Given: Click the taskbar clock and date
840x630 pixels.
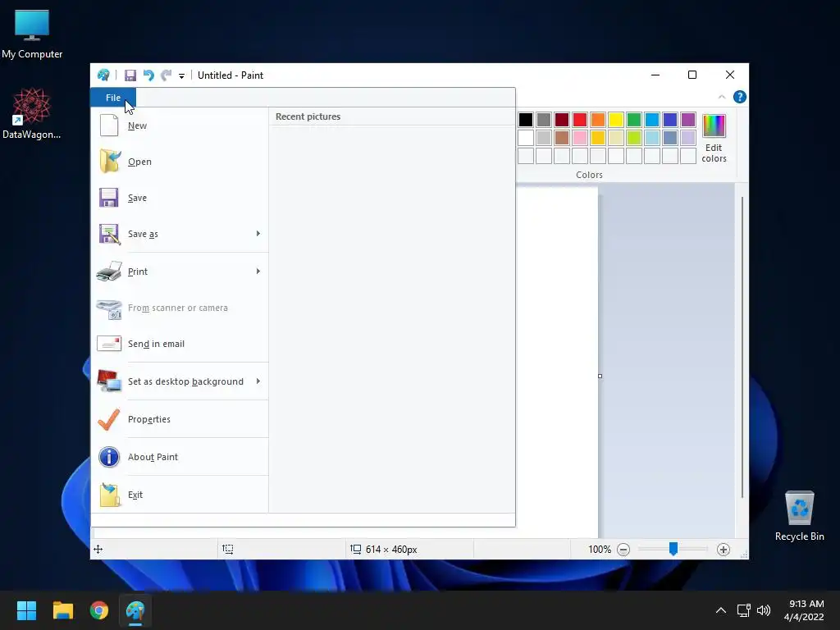Looking at the screenshot, I should [x=804, y=610].
